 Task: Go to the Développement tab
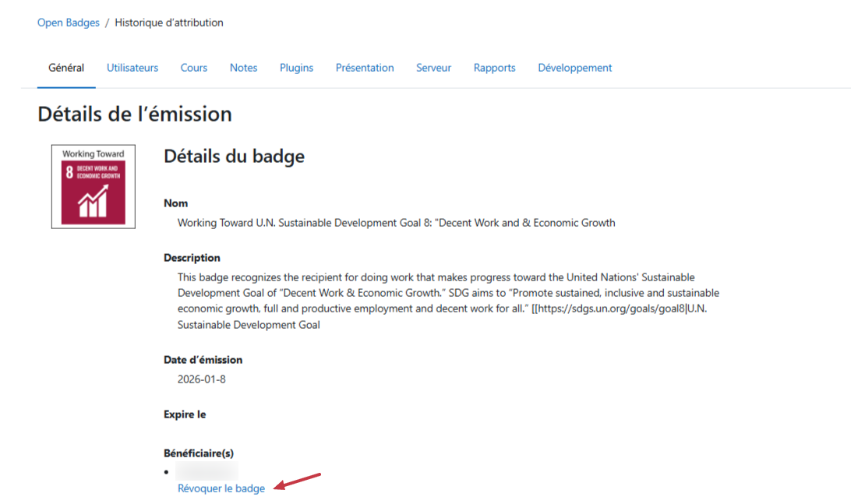574,68
